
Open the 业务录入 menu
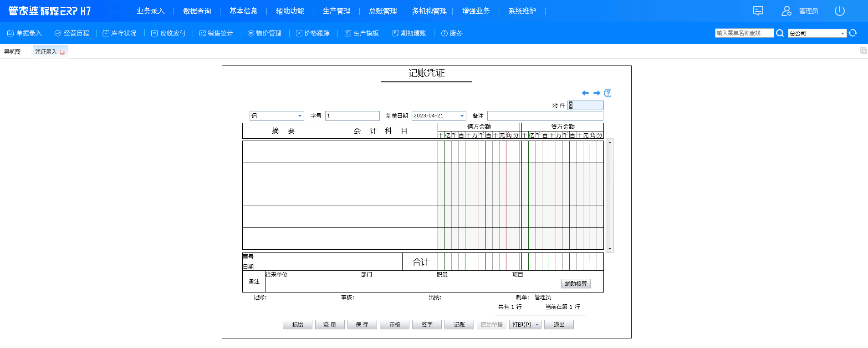pos(151,11)
